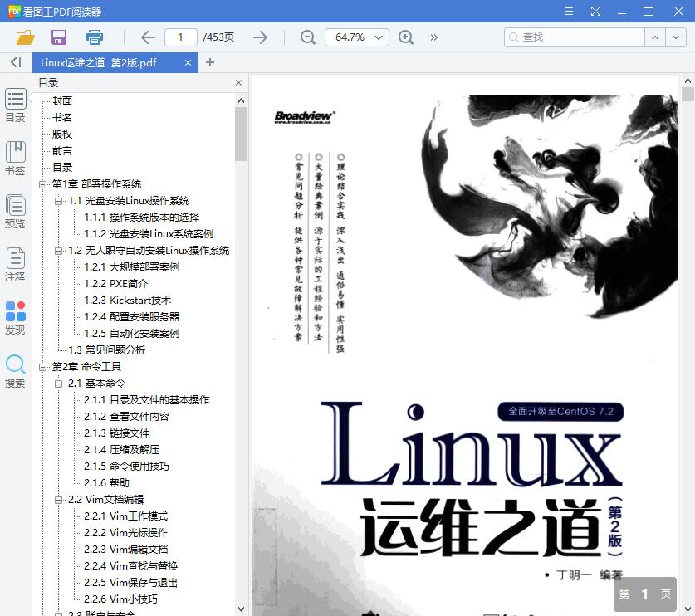Open 2.1.3 链接文件

[x=117, y=433]
